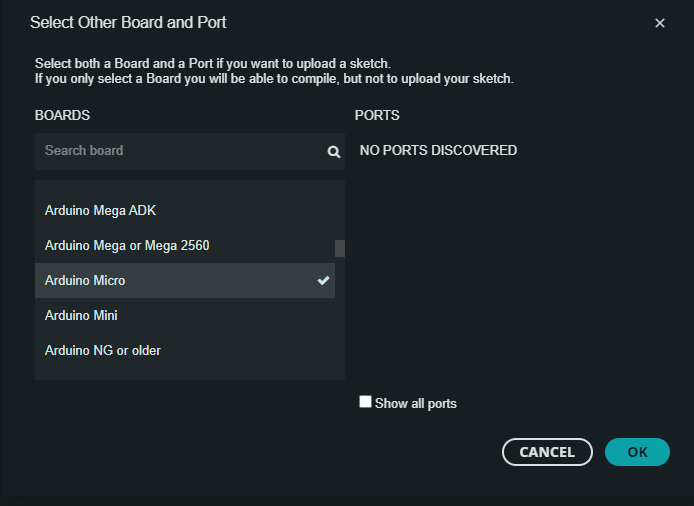The image size is (694, 506).
Task: Select the Arduino Micro board entry
Action: click(185, 280)
